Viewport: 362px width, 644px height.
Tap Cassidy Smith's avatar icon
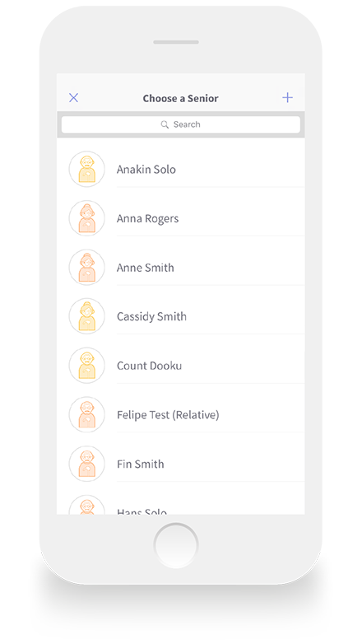pos(86,316)
